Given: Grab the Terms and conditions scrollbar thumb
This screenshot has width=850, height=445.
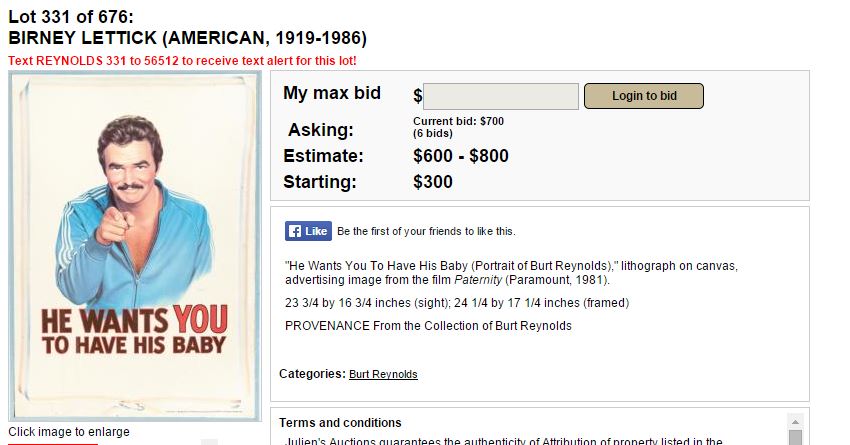Looking at the screenshot, I should [x=795, y=438].
